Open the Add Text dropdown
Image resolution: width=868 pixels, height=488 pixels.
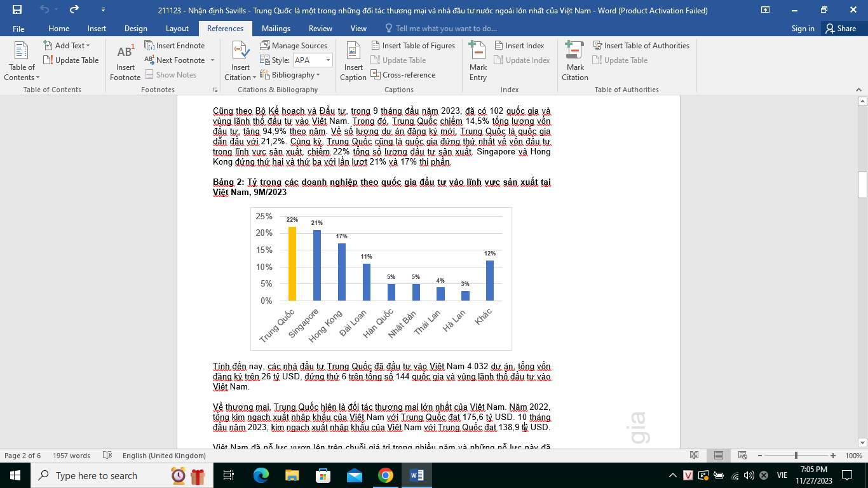(x=67, y=46)
